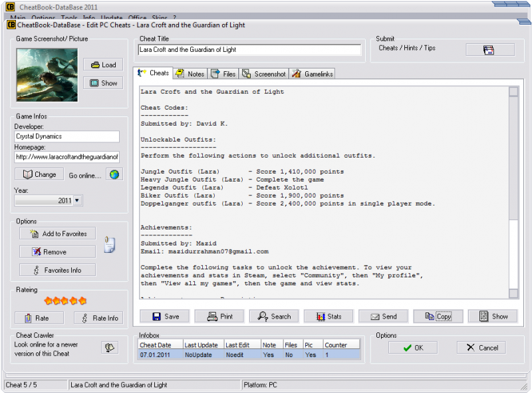Image resolution: width=532 pixels, height=393 pixels.
Task: Open the Lara Croft game thumbnail
Action: [47, 75]
